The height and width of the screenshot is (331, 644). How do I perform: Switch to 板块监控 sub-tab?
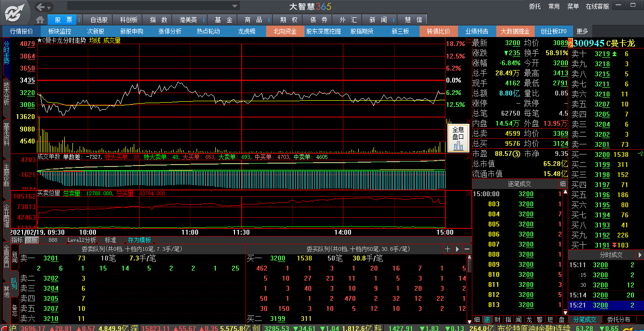pyautogui.click(x=59, y=31)
